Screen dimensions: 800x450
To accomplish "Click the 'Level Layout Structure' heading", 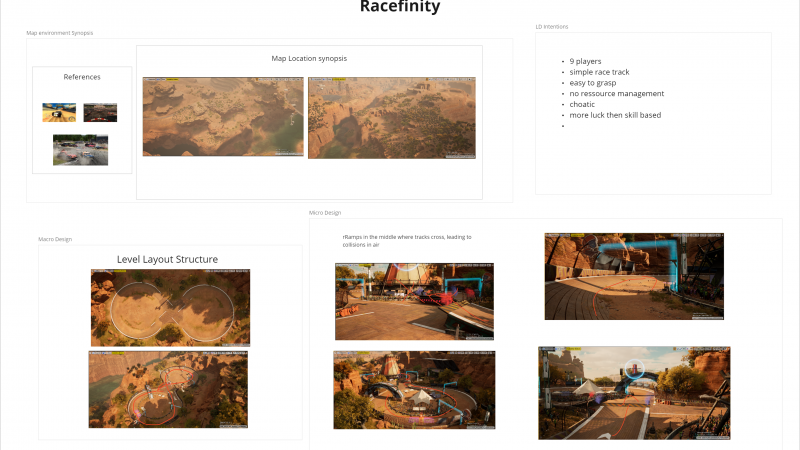I will point(167,260).
